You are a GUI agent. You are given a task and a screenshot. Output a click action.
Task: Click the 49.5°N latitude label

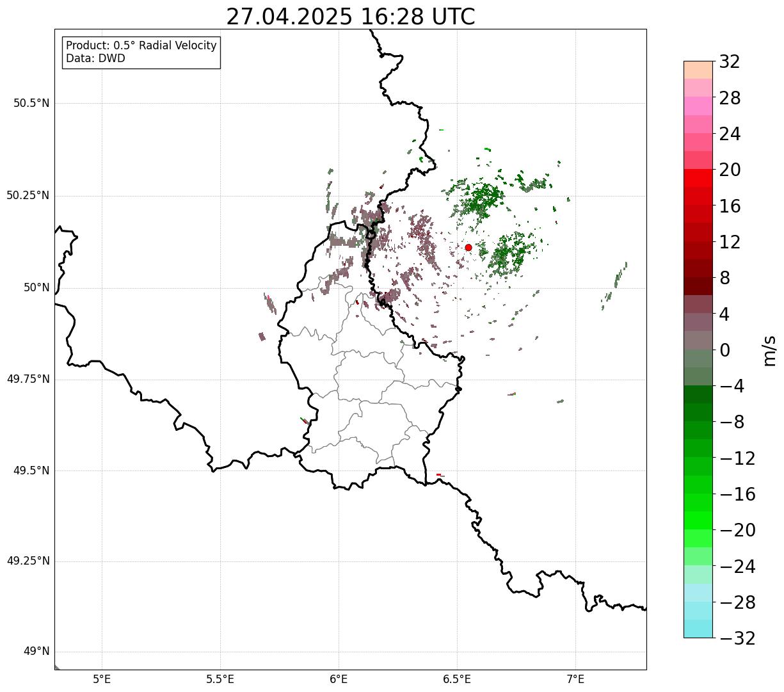click(31, 471)
